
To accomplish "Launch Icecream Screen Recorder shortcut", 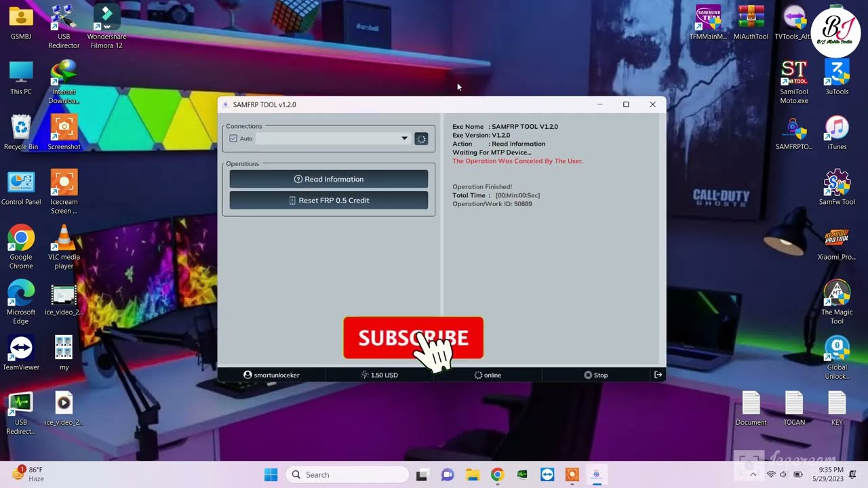I will tap(64, 192).
